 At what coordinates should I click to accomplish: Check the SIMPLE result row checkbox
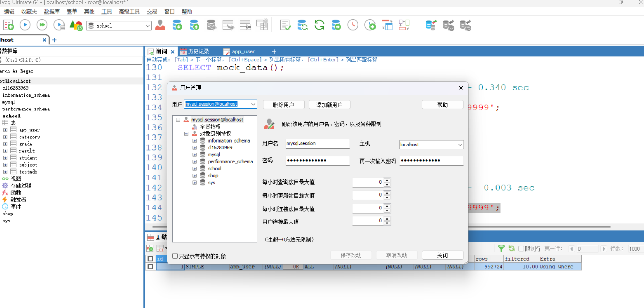(150, 267)
